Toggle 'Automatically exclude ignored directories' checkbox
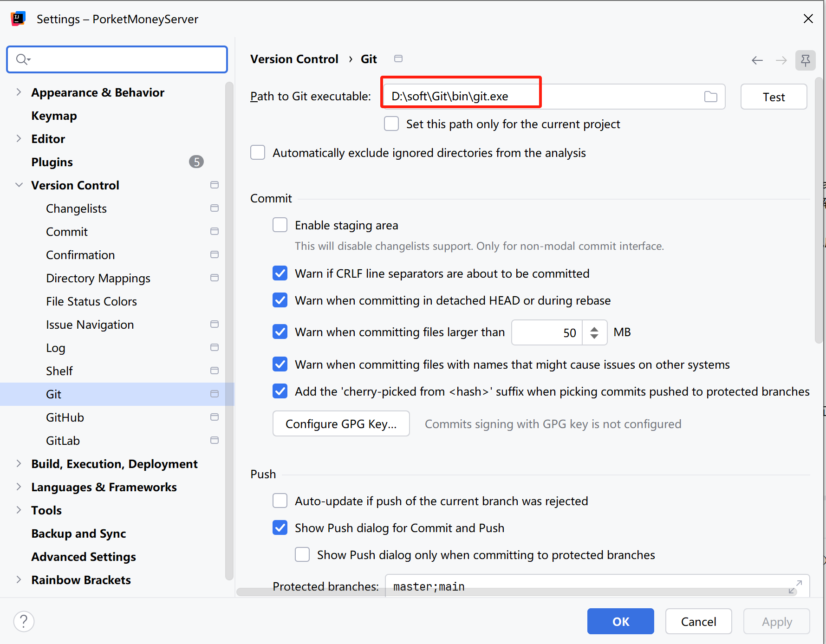 pos(258,153)
